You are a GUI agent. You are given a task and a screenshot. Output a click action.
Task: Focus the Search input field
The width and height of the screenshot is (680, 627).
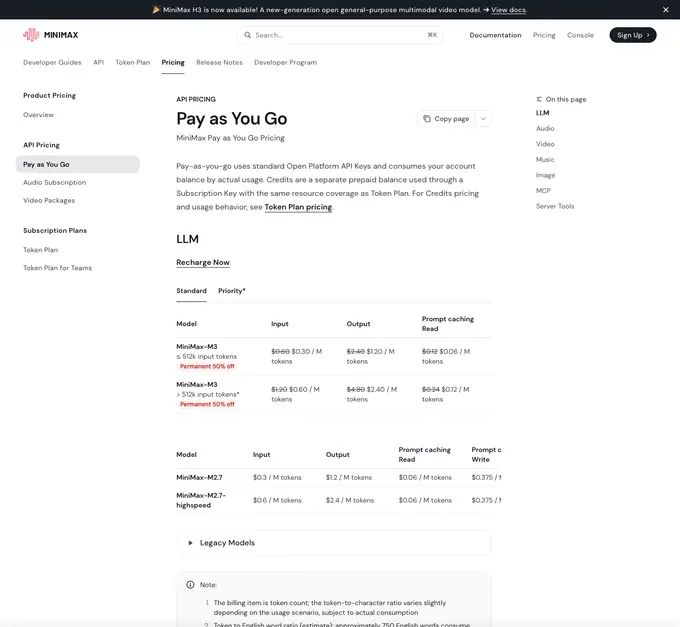pos(340,35)
